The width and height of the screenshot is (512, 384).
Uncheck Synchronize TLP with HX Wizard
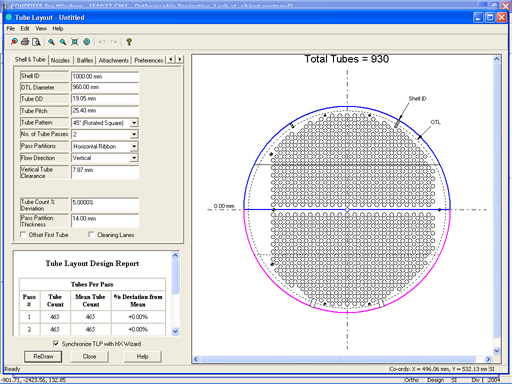[56, 343]
